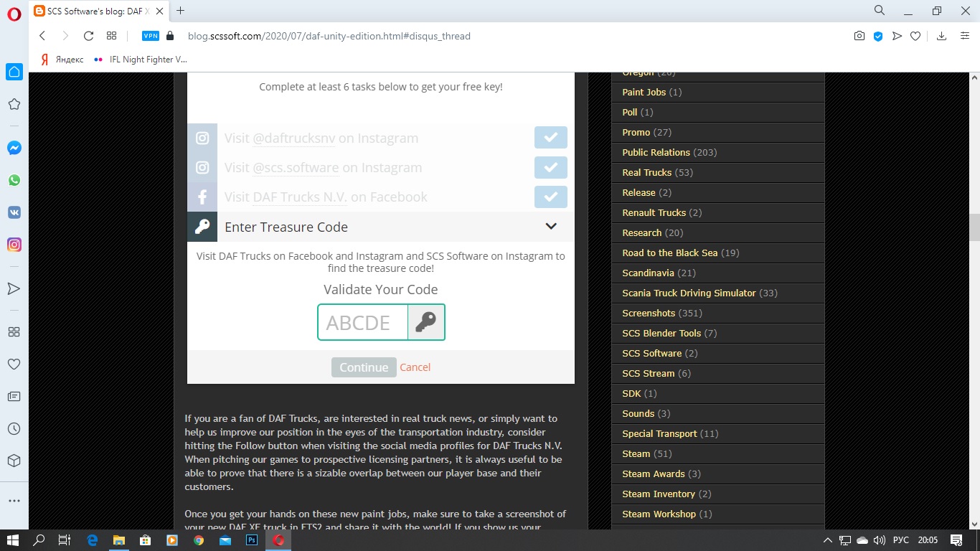
Task: Show hidden system tray icons
Action: pyautogui.click(x=827, y=540)
